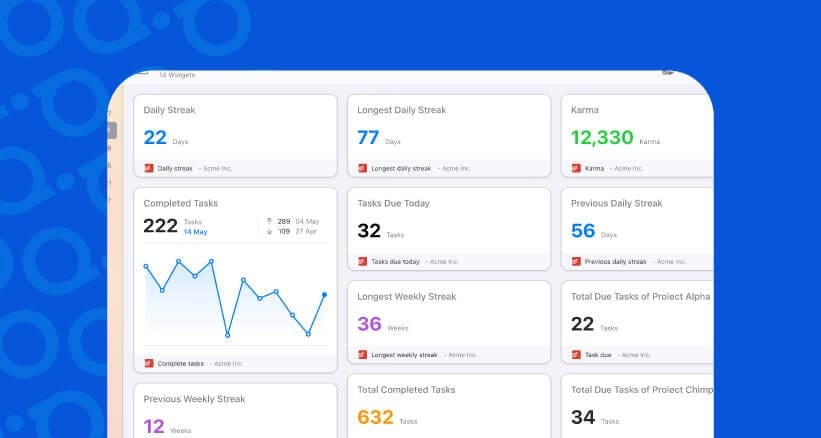Open the Total Completed Tasks widget showing 632
This screenshot has width=821, height=438.
tap(448, 405)
